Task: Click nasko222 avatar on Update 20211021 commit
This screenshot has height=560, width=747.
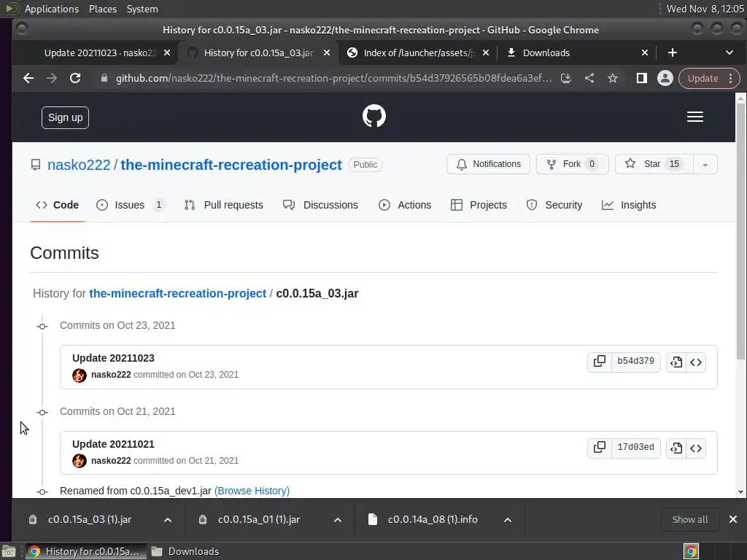Action: click(x=79, y=461)
